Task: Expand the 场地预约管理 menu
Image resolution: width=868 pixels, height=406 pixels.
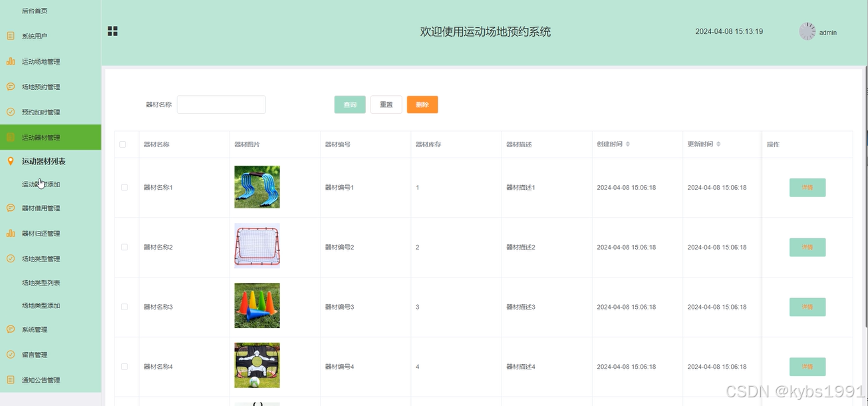Action: click(x=51, y=87)
